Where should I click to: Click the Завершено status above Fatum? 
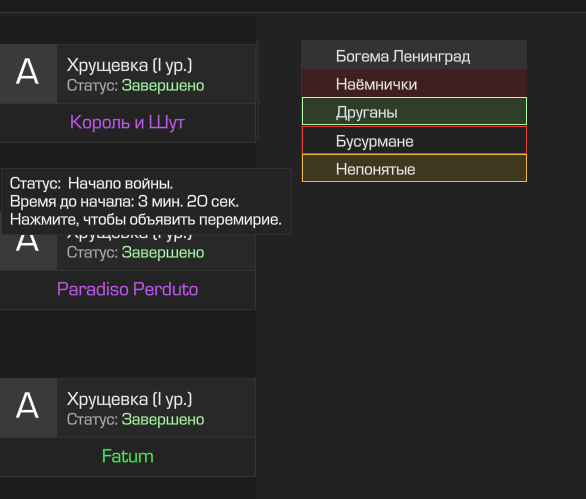[163, 420]
